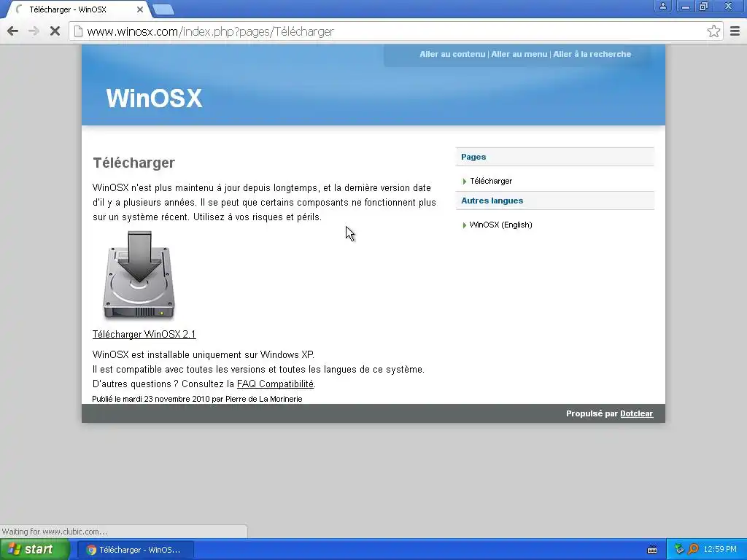The height and width of the screenshot is (560, 747).
Task: Click the browser forward arrow
Action: click(34, 31)
